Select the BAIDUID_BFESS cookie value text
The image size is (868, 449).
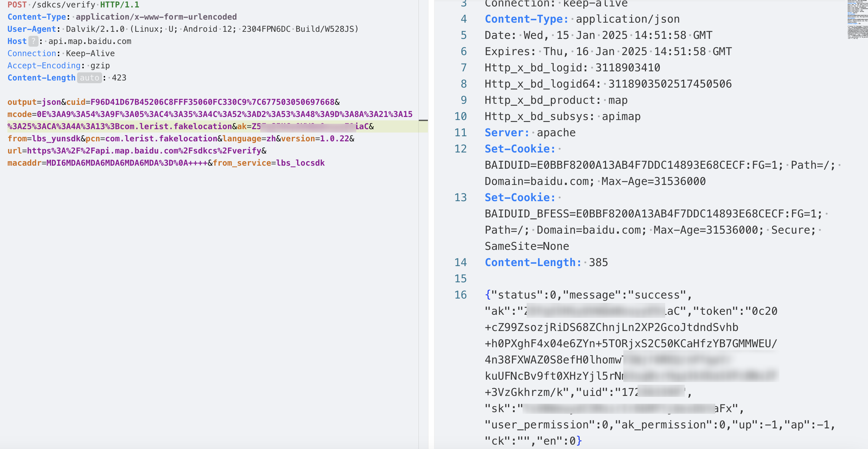tap(653, 214)
